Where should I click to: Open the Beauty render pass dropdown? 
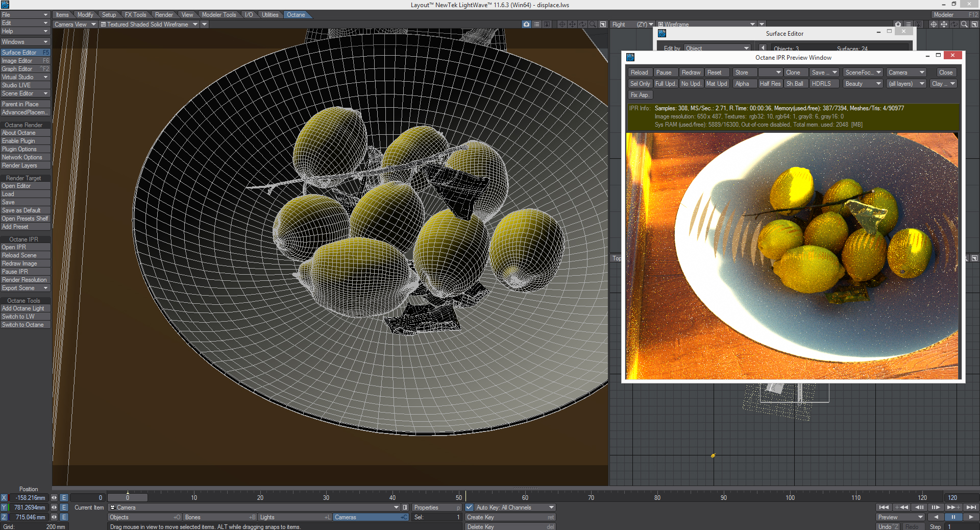(863, 84)
